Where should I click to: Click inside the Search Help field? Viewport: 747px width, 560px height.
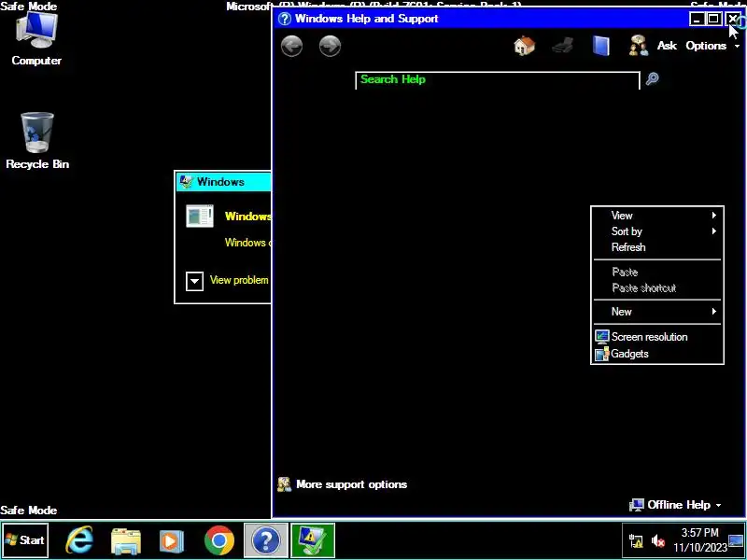tap(498, 80)
